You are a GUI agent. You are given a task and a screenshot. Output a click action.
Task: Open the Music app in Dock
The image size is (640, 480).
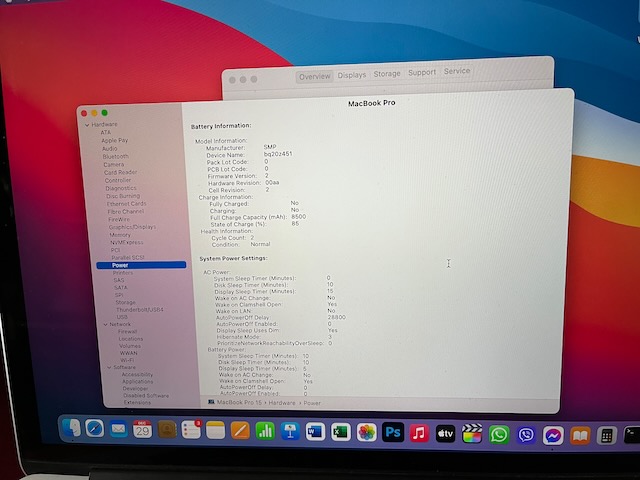pyautogui.click(x=419, y=433)
